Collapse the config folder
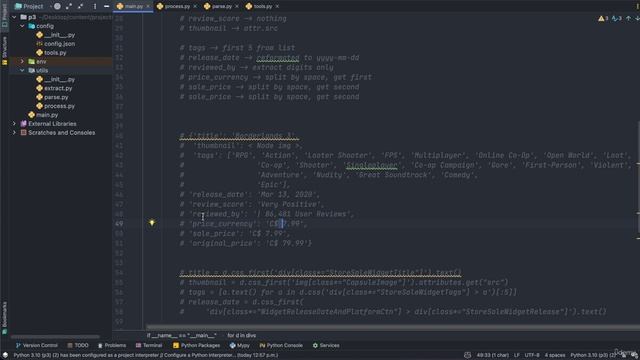Screen dimensions: 640x360 [x=22, y=26]
